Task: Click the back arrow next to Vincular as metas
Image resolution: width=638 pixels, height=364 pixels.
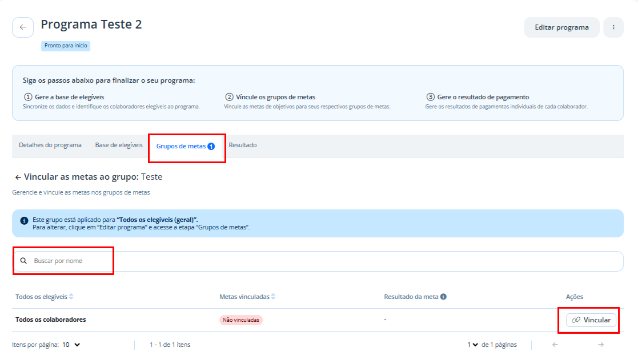Action: tap(18, 177)
